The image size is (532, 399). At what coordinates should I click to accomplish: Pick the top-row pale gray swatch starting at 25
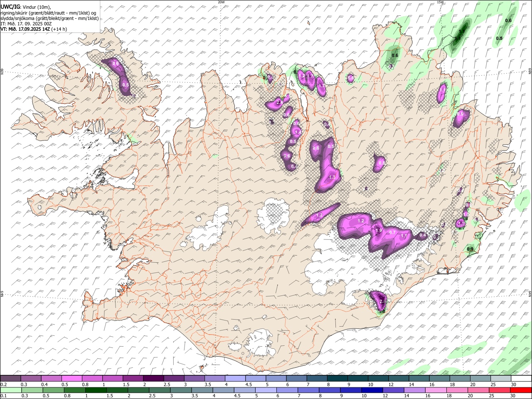tap(501, 379)
